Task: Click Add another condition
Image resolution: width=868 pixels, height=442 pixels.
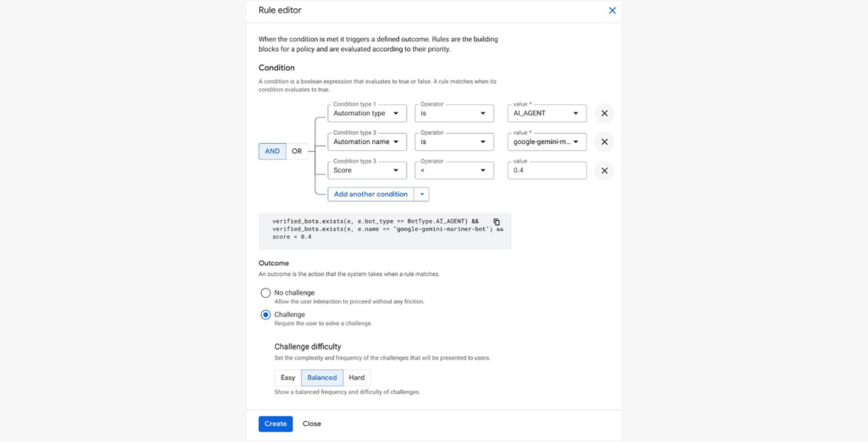Action: pos(370,194)
